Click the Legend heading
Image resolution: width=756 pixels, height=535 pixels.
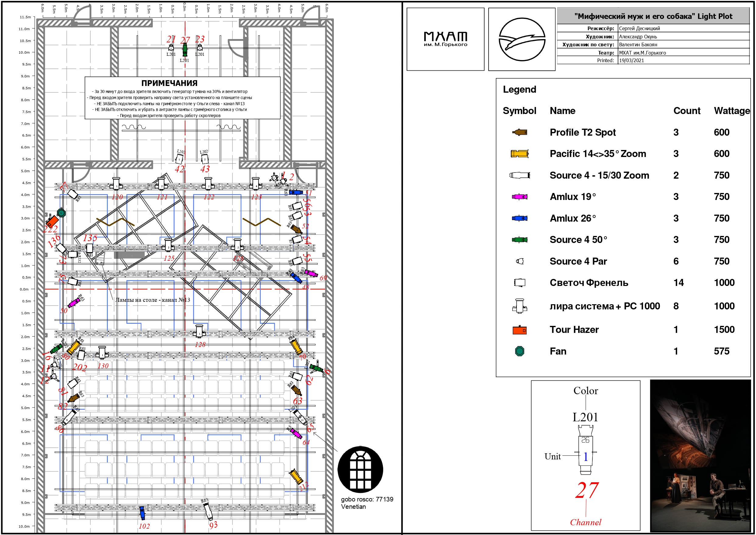click(x=520, y=89)
